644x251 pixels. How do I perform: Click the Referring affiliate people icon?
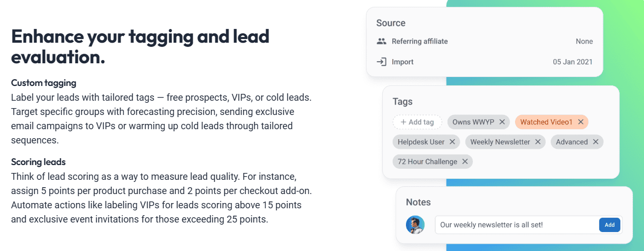click(x=382, y=41)
